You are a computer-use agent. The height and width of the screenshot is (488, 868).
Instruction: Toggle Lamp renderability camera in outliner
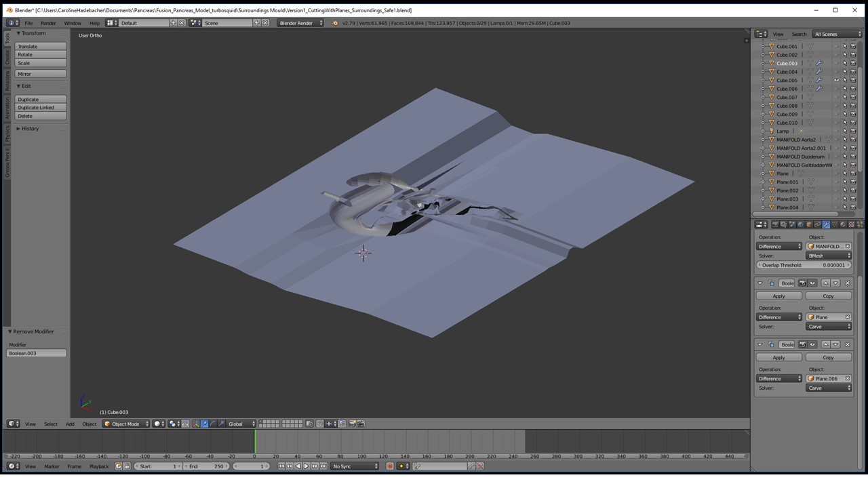pos(853,131)
